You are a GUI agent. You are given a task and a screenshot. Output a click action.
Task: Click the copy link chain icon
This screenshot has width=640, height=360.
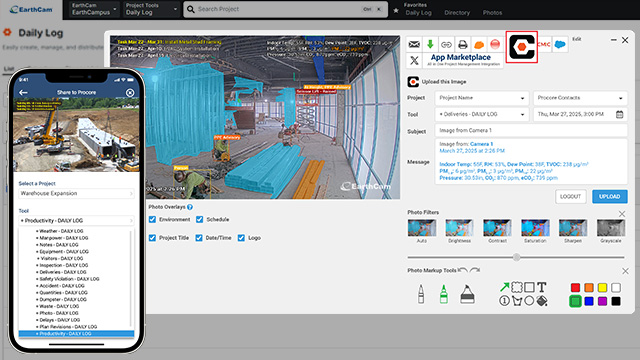pos(446,44)
